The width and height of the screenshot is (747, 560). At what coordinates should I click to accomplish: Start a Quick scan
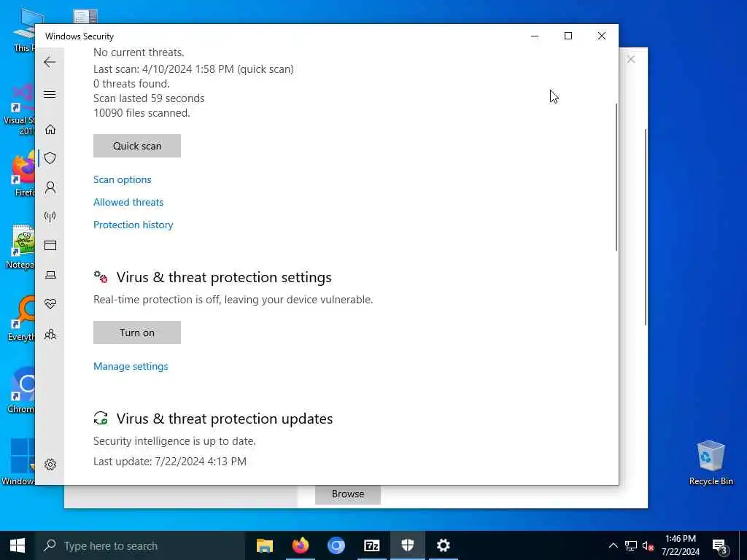click(x=136, y=146)
